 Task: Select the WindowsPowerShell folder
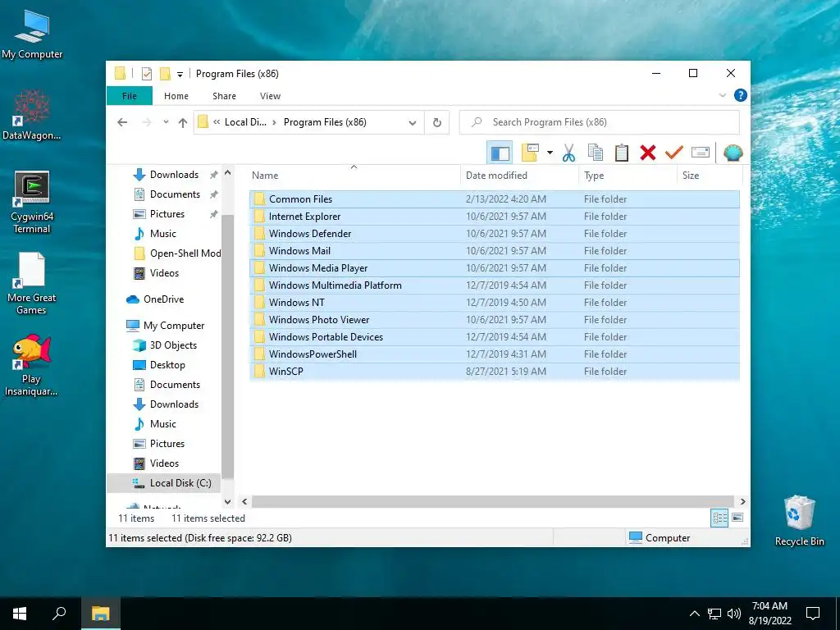[494, 354]
